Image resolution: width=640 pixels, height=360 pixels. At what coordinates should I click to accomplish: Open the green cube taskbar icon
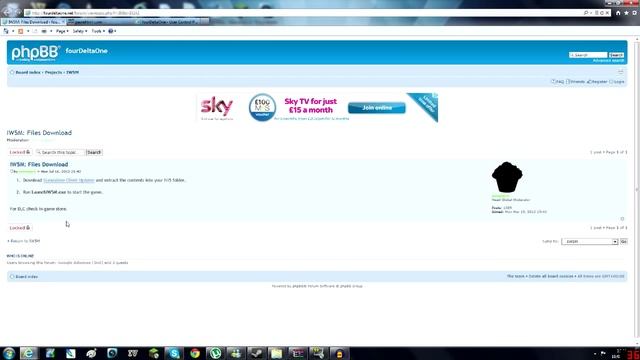[153, 353]
